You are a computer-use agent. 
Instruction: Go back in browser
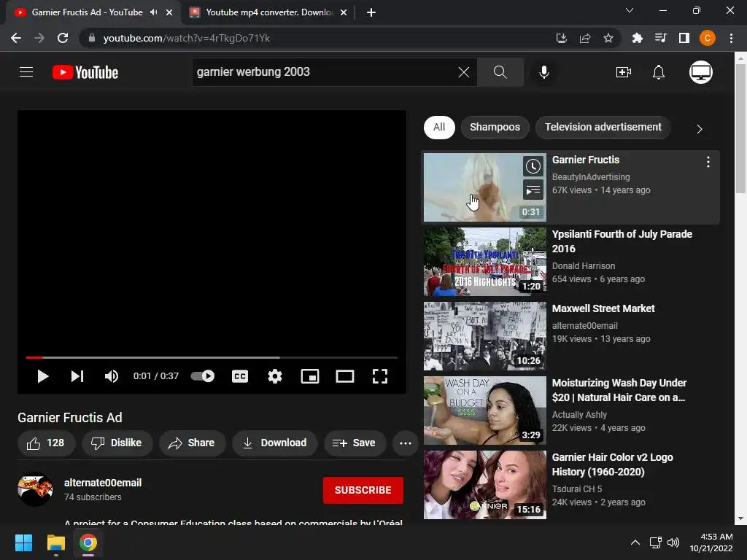(16, 38)
